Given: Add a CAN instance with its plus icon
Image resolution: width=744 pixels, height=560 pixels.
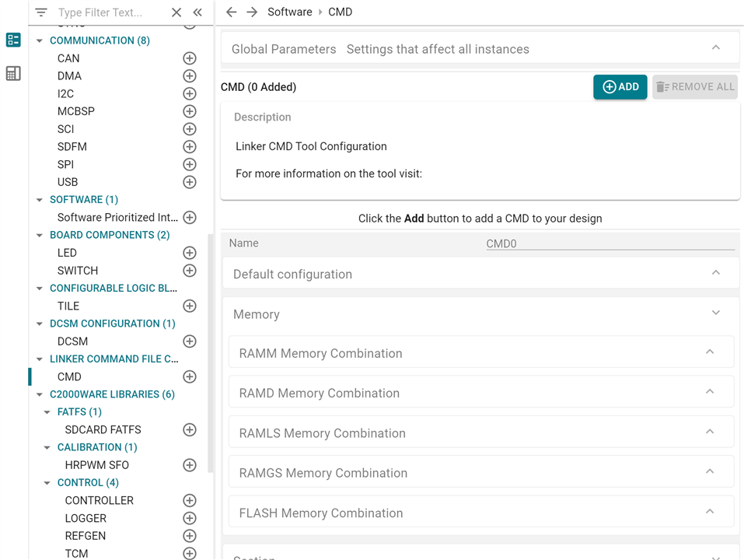Looking at the screenshot, I should 190,58.
